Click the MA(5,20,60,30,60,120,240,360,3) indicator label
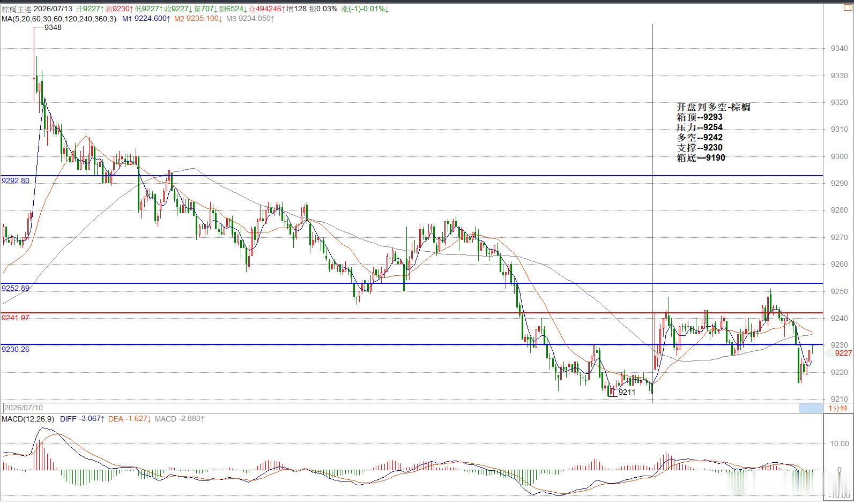The height and width of the screenshot is (504, 854). tap(59, 19)
